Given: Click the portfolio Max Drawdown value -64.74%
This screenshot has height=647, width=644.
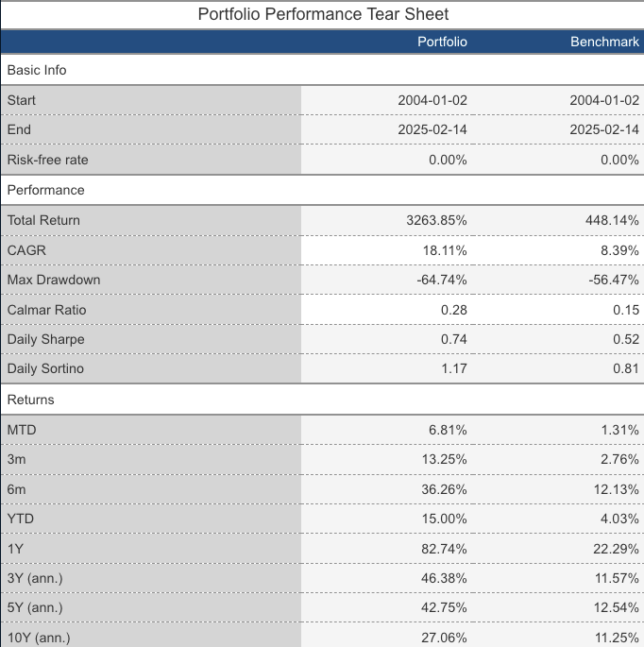Looking at the screenshot, I should click(x=442, y=280).
